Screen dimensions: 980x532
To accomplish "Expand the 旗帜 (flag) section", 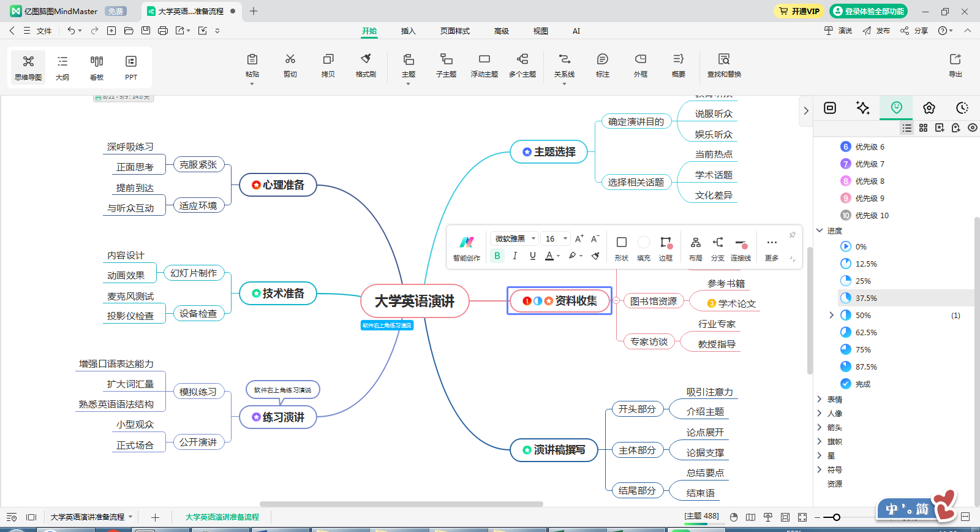I will coord(820,441).
